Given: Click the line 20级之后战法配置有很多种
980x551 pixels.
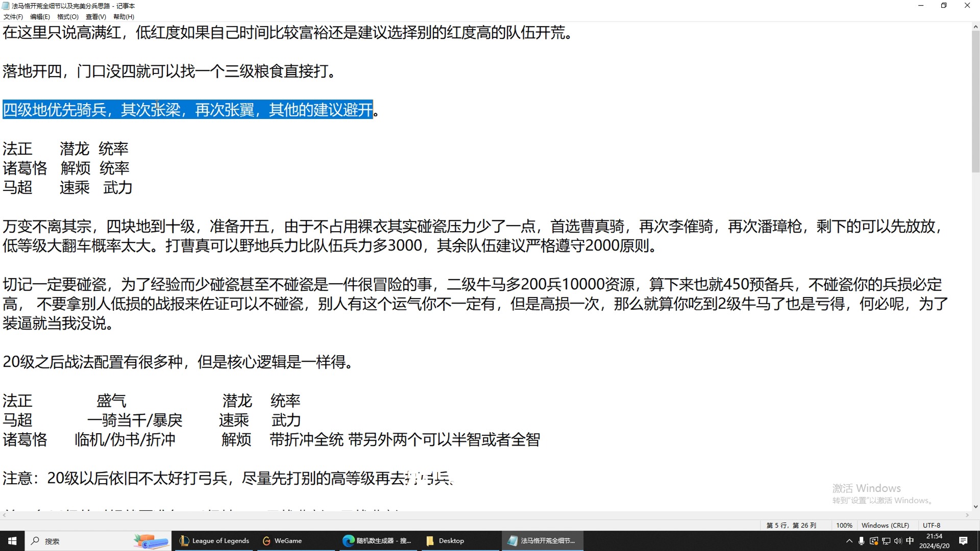Looking at the screenshot, I should point(178,362).
